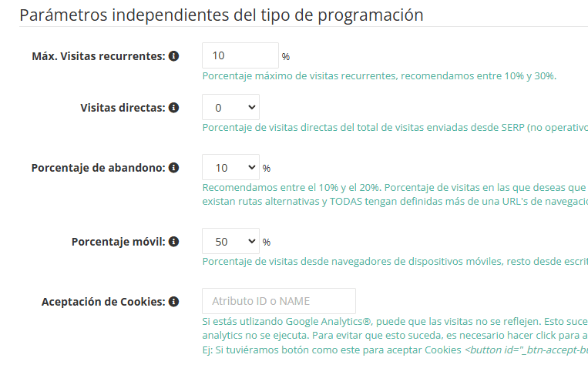Click help text recommending 10% to 30%

pos(379,76)
